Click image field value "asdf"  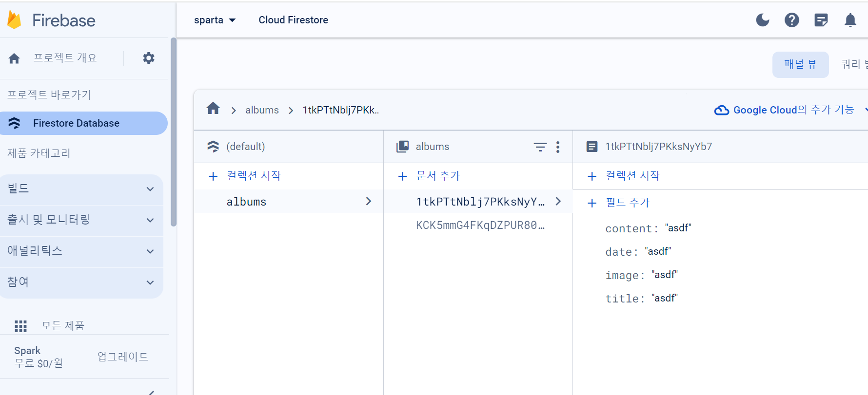[x=665, y=275]
